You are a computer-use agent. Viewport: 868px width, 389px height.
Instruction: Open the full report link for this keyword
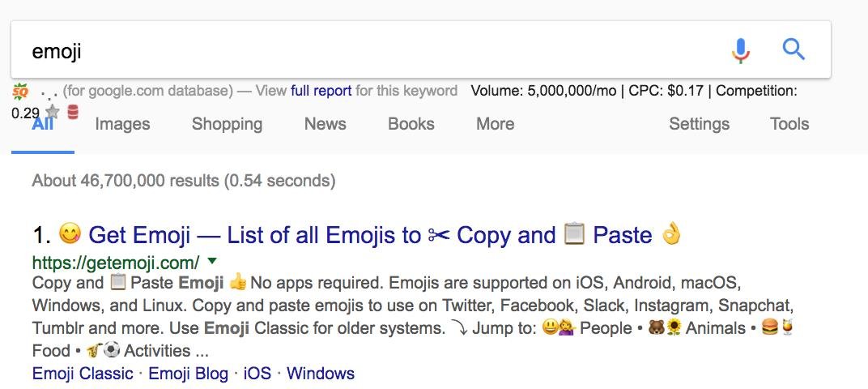[321, 91]
